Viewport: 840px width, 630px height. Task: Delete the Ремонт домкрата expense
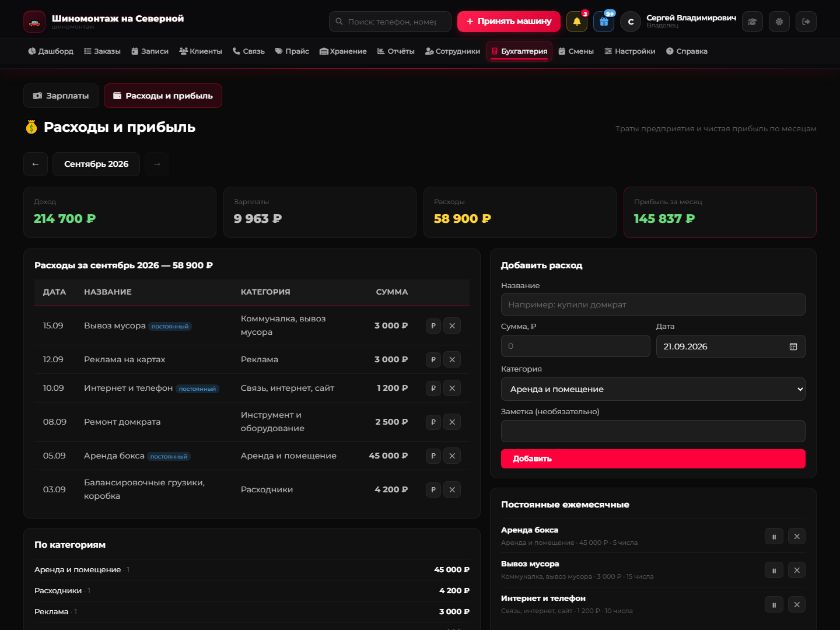(x=452, y=422)
